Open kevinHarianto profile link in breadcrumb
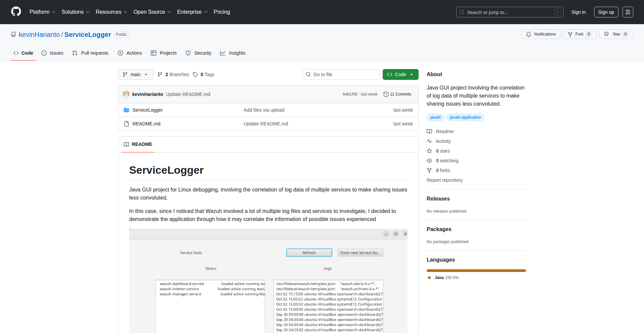This screenshot has width=644, height=333. (x=39, y=35)
